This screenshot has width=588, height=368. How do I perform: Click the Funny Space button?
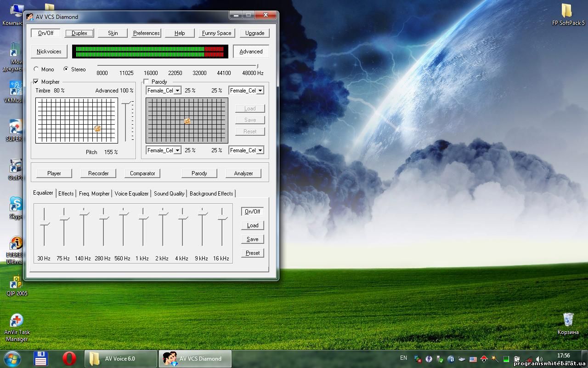click(x=216, y=33)
